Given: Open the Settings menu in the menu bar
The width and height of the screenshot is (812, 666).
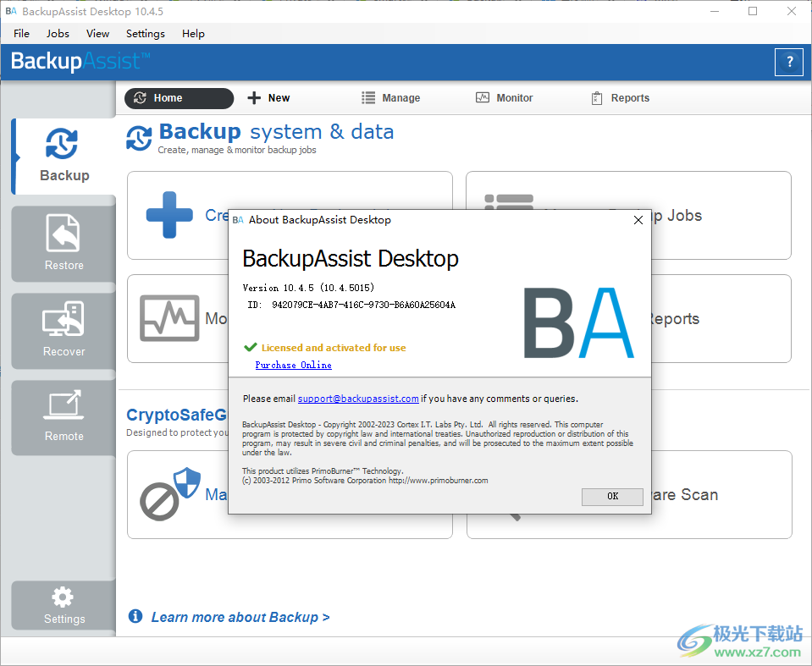Looking at the screenshot, I should click(x=145, y=34).
